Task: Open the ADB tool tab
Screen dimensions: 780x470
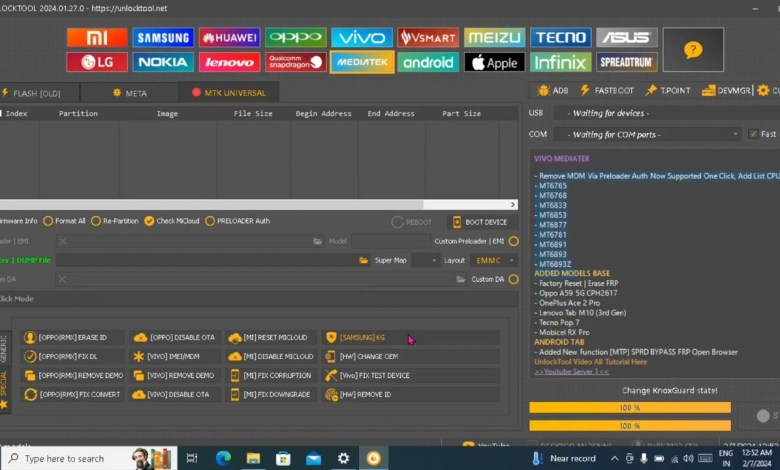Action: (553, 91)
